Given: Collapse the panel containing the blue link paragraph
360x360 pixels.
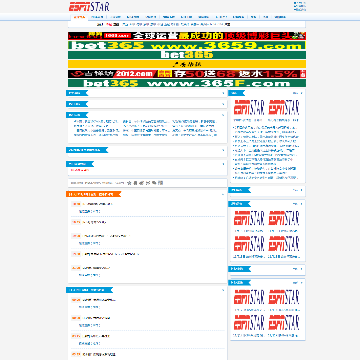Looking at the screenshot, I should [x=223, y=115].
